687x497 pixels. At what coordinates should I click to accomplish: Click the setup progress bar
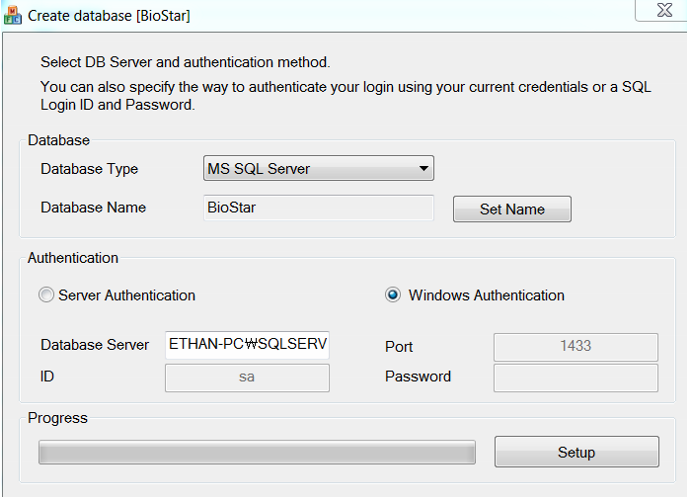tap(257, 452)
